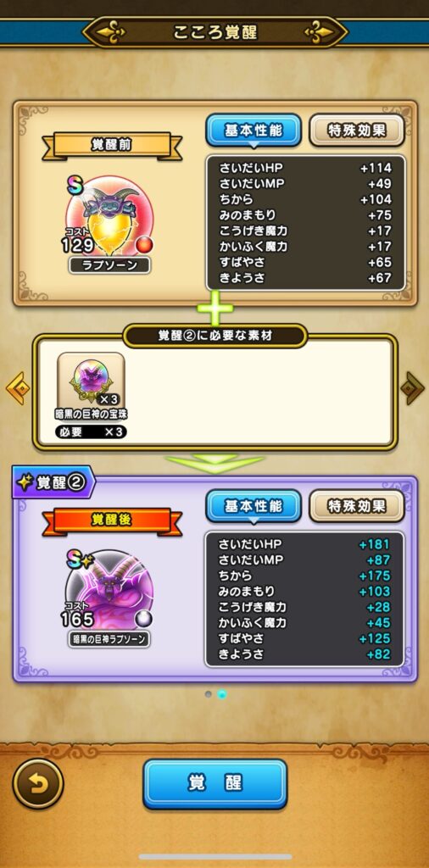The height and width of the screenshot is (868, 429).
Task: Click the first gray page indicator dot
Action: (x=208, y=693)
